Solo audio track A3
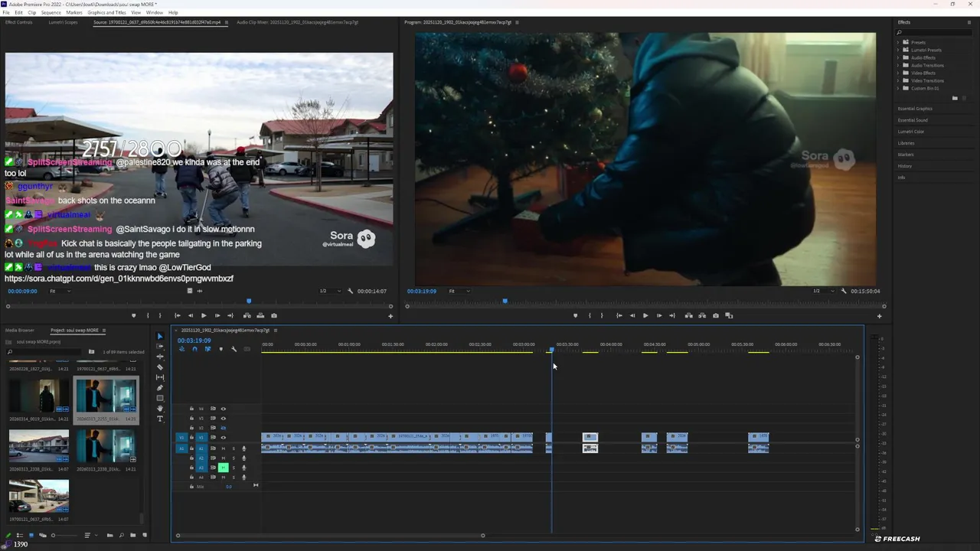The width and height of the screenshot is (980, 551). 234,468
